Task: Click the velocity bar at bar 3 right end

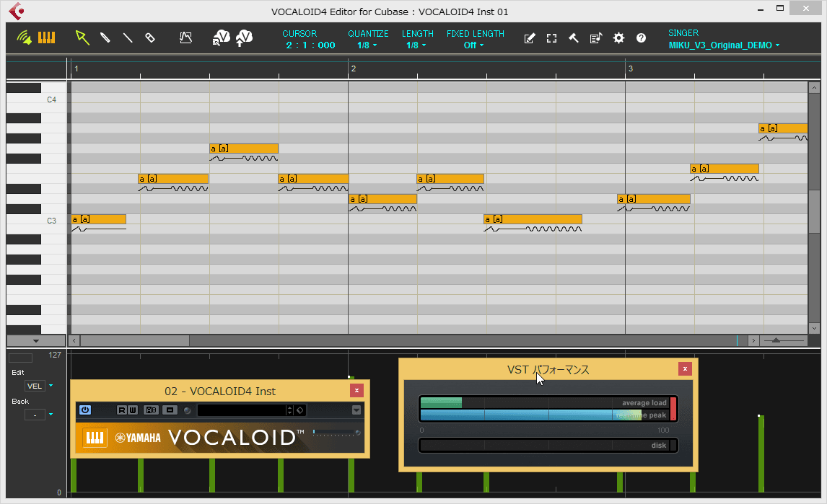Action: click(761, 454)
